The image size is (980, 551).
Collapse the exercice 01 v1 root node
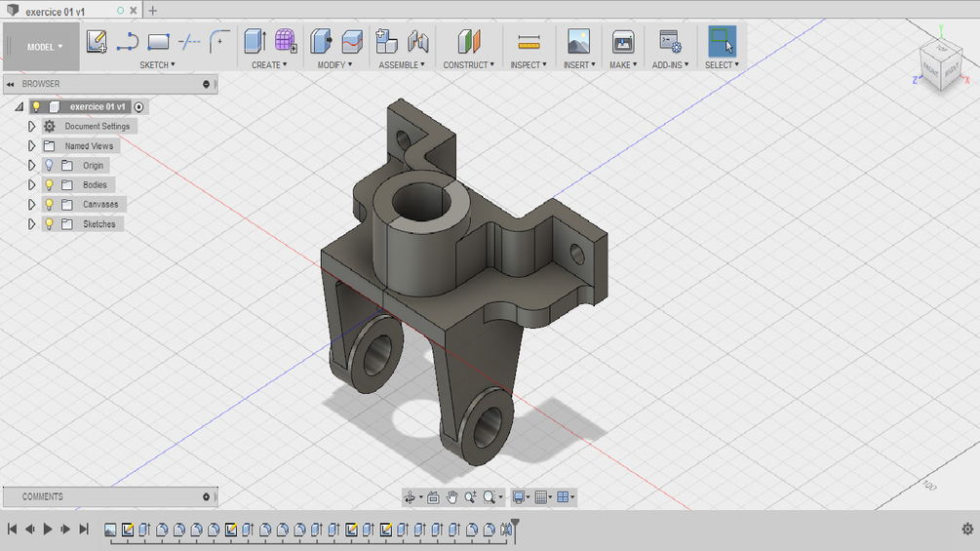[20, 107]
